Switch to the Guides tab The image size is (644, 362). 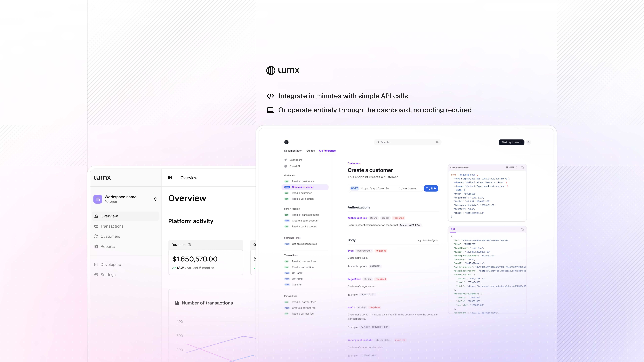coord(311,151)
